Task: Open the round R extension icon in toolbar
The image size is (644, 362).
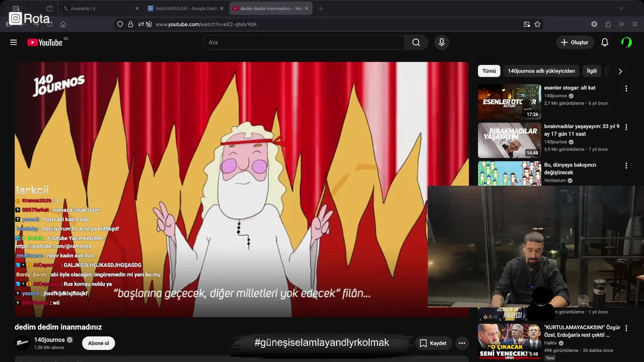Action: click(594, 24)
